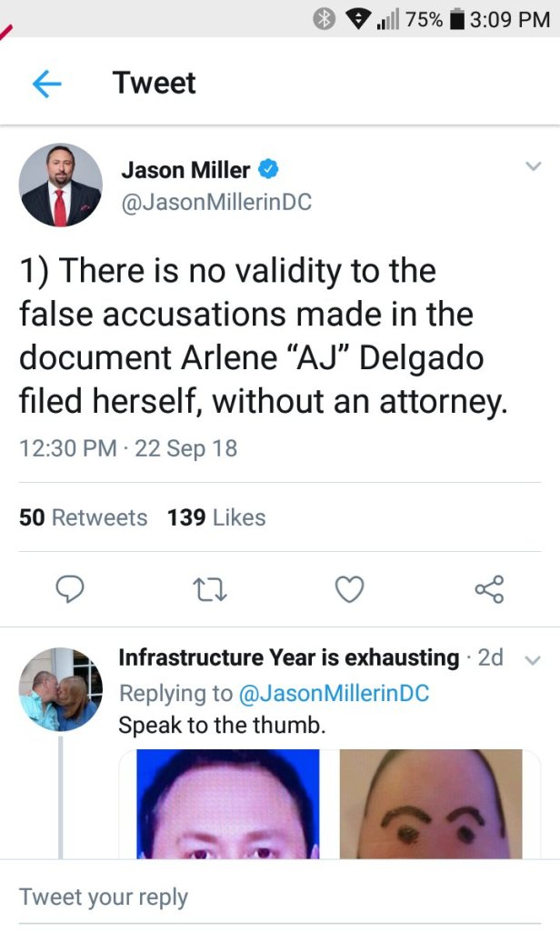Tap the Bluetooth status bar icon
Screen dimensions: 560x932
click(x=324, y=19)
